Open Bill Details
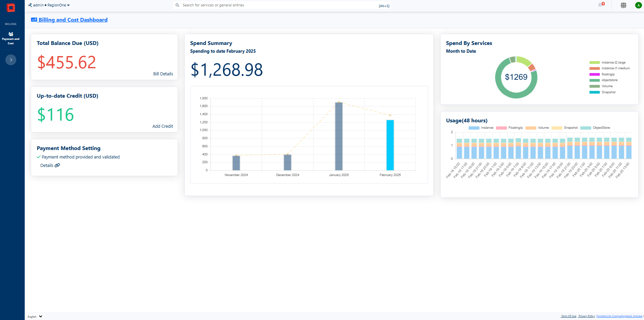Viewport: 644px width, 320px height. (x=163, y=74)
